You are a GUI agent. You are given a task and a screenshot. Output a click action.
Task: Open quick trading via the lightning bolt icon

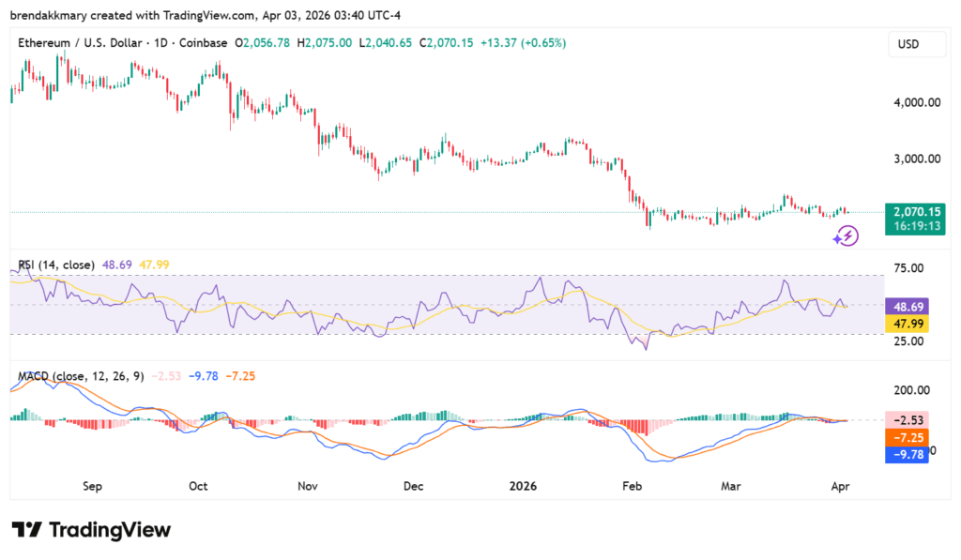[847, 235]
